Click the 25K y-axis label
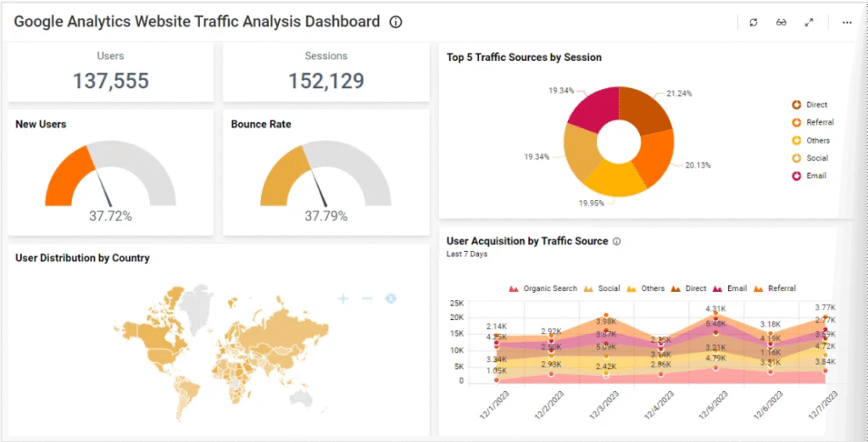This screenshot has width=868, height=442. click(x=457, y=304)
